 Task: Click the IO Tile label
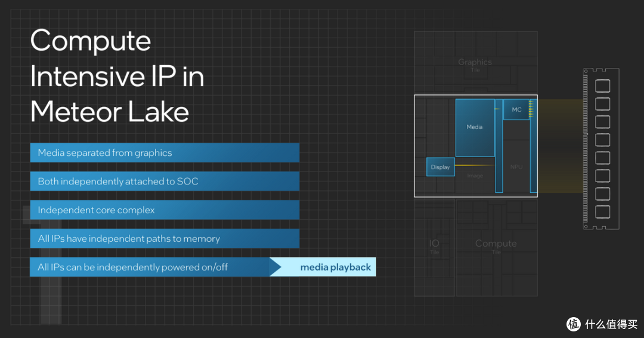[434, 246]
